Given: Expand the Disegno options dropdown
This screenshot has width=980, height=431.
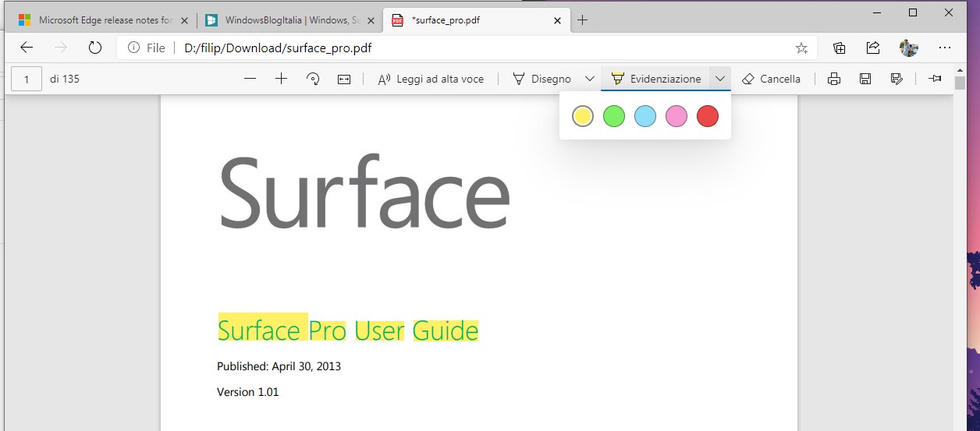Looking at the screenshot, I should pos(590,79).
